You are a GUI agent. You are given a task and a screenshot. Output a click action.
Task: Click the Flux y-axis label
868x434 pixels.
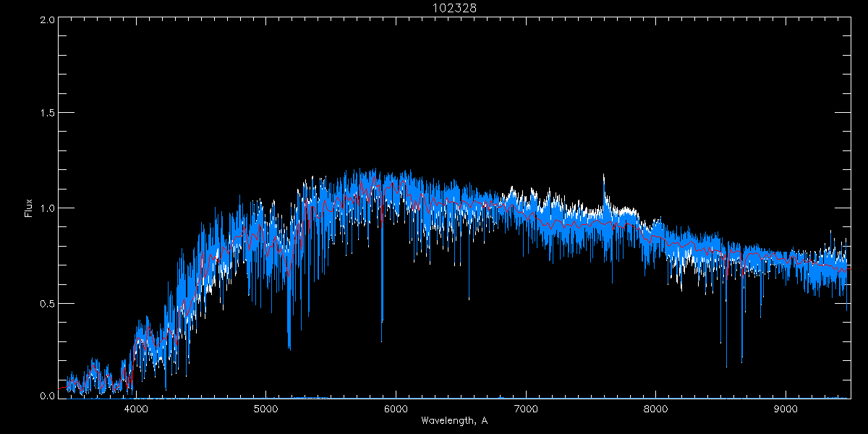pyautogui.click(x=29, y=208)
